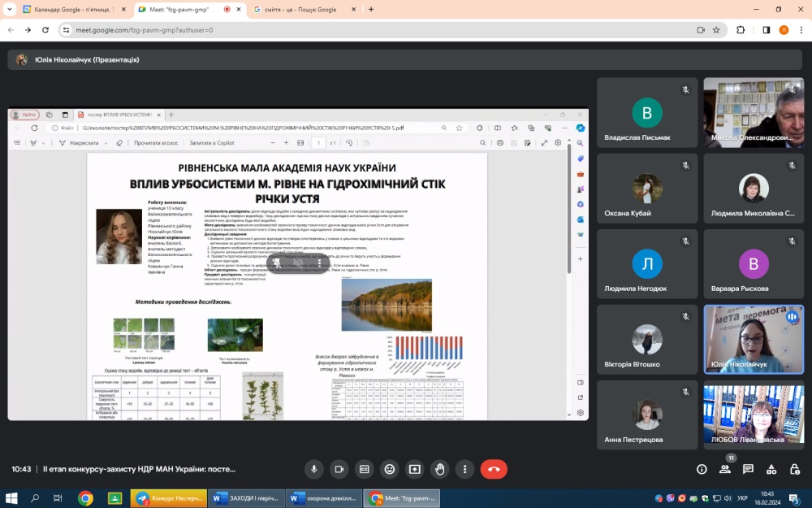Open chat with everyone panel

click(748, 469)
